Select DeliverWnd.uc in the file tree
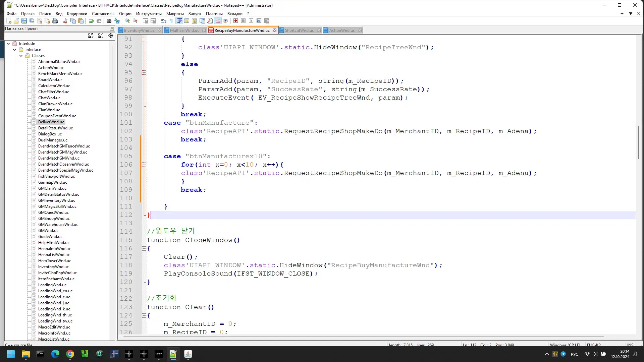This screenshot has height=362, width=644. 51,122
